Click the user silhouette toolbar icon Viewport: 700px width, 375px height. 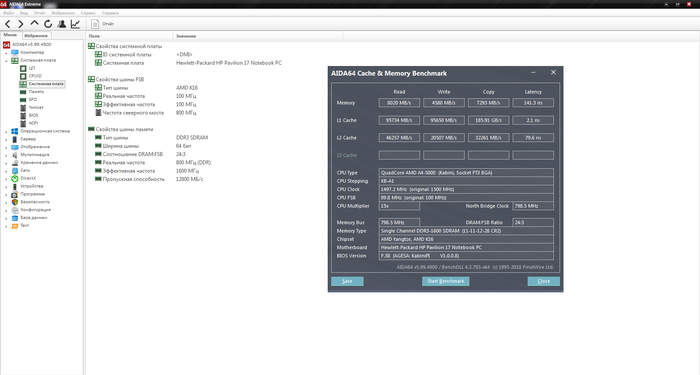pos(62,24)
